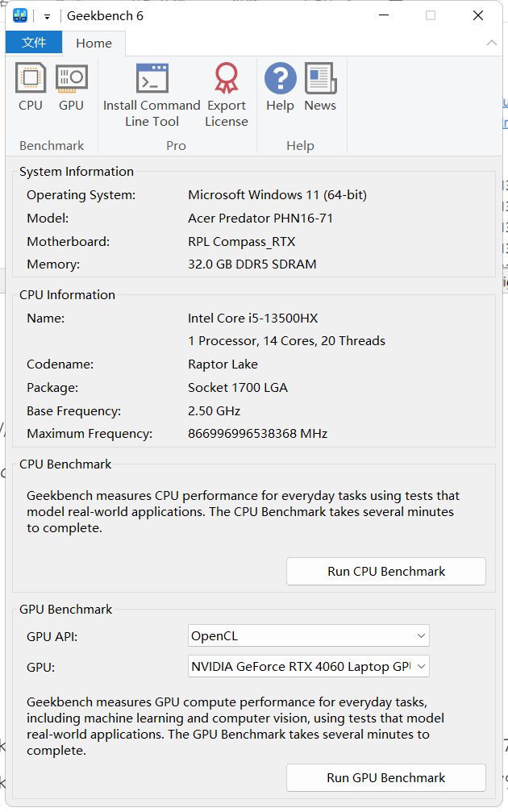The width and height of the screenshot is (508, 812).
Task: Expand the NVIDIA GeForce RTX 4060 GPU dropdown
Action: coord(309,666)
